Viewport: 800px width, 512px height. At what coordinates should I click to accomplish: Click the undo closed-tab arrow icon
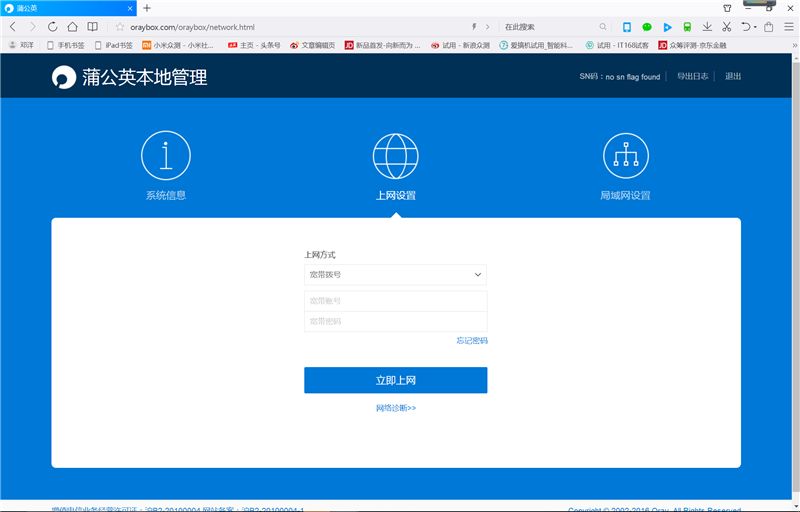pos(746,27)
